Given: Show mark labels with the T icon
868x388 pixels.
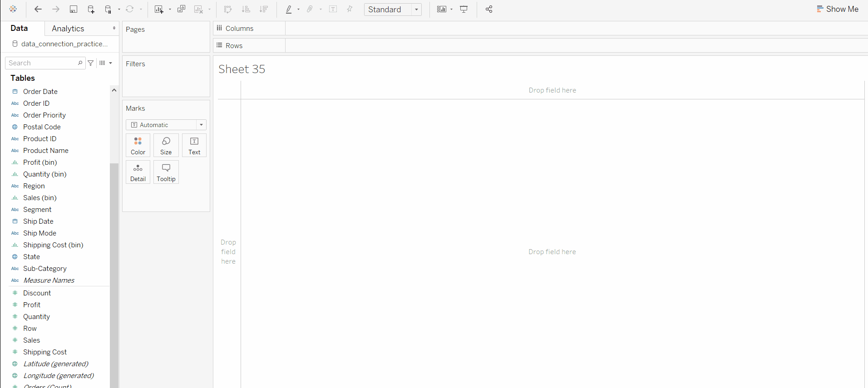Looking at the screenshot, I should click(333, 9).
